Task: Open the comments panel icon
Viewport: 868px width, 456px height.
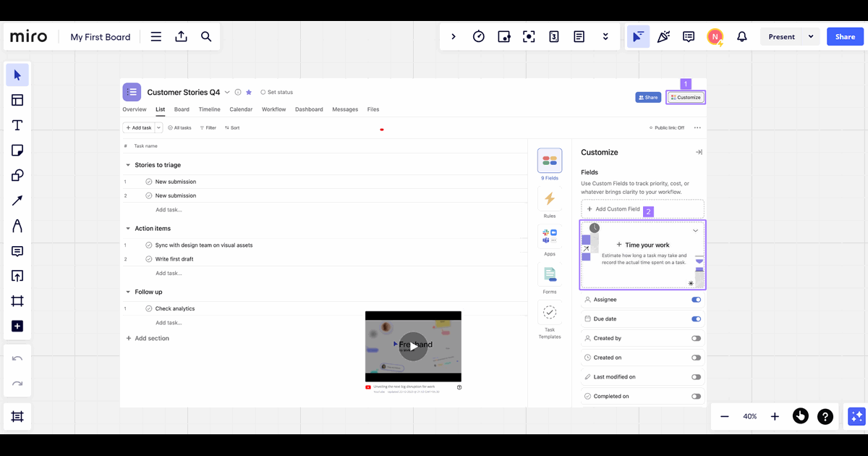Action: click(689, 37)
